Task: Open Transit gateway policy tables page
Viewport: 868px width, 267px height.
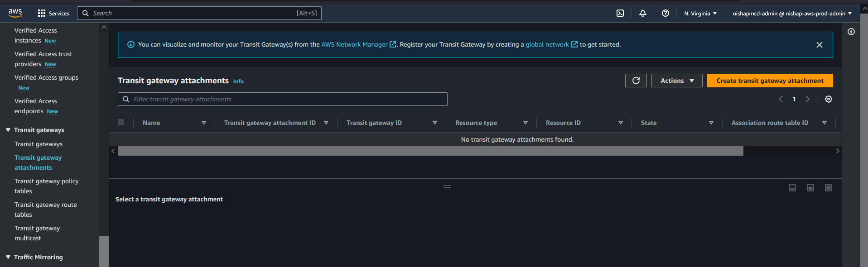Action: [46, 186]
